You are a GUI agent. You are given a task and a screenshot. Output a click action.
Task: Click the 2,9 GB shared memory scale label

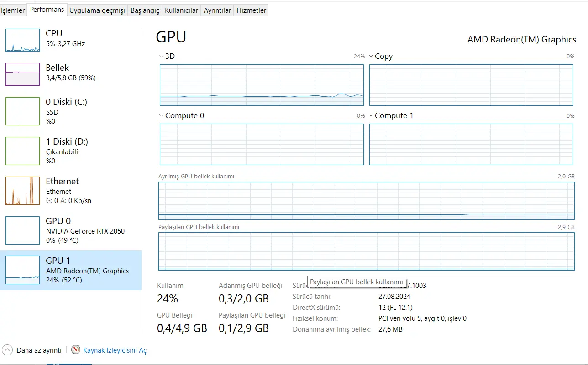coord(567,227)
